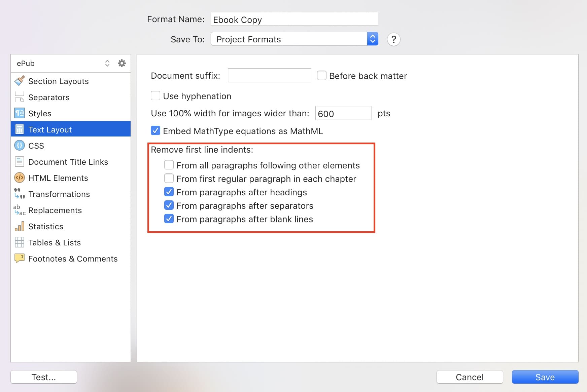This screenshot has width=587, height=392.
Task: Enable the Use hyphenation checkbox
Action: coord(156,96)
